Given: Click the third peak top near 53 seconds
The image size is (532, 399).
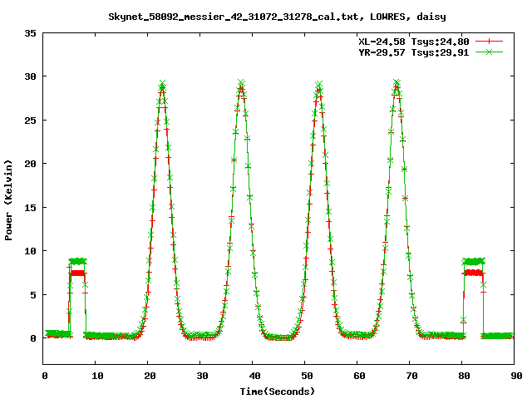Looking at the screenshot, I should tap(318, 86).
